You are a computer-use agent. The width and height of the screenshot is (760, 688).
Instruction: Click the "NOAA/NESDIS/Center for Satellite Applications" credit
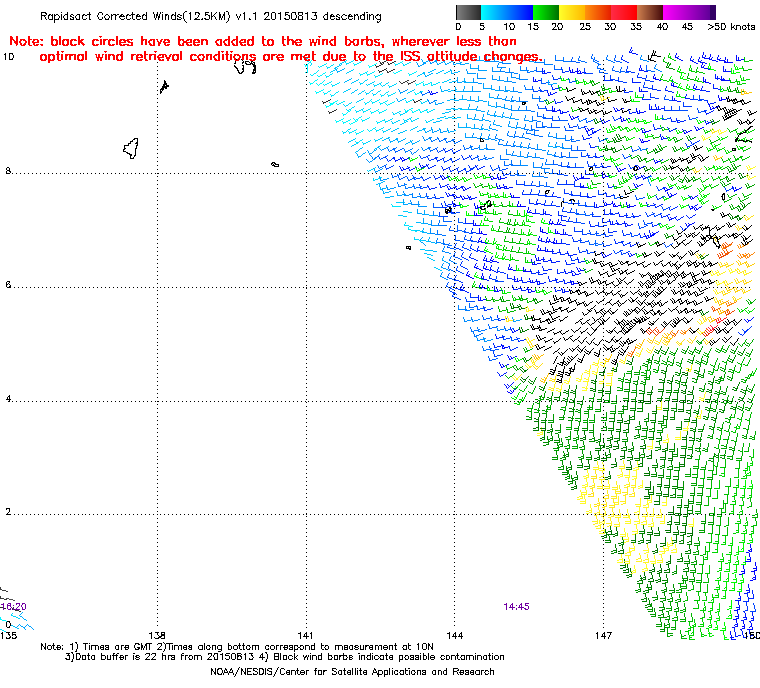pos(352,672)
